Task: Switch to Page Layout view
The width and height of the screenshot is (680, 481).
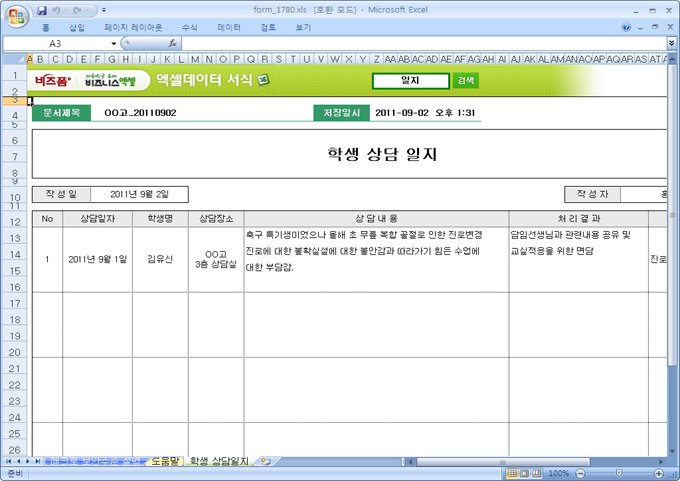Action: pos(524,473)
